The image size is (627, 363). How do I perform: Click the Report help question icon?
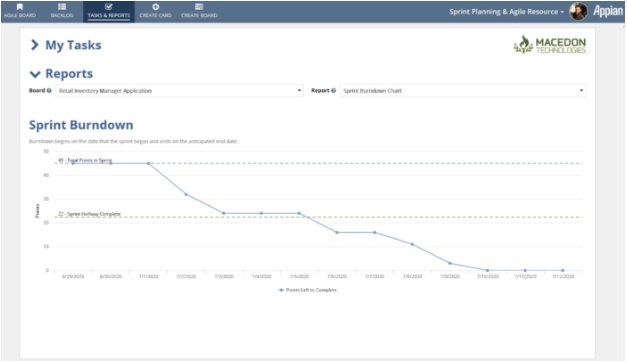[333, 91]
